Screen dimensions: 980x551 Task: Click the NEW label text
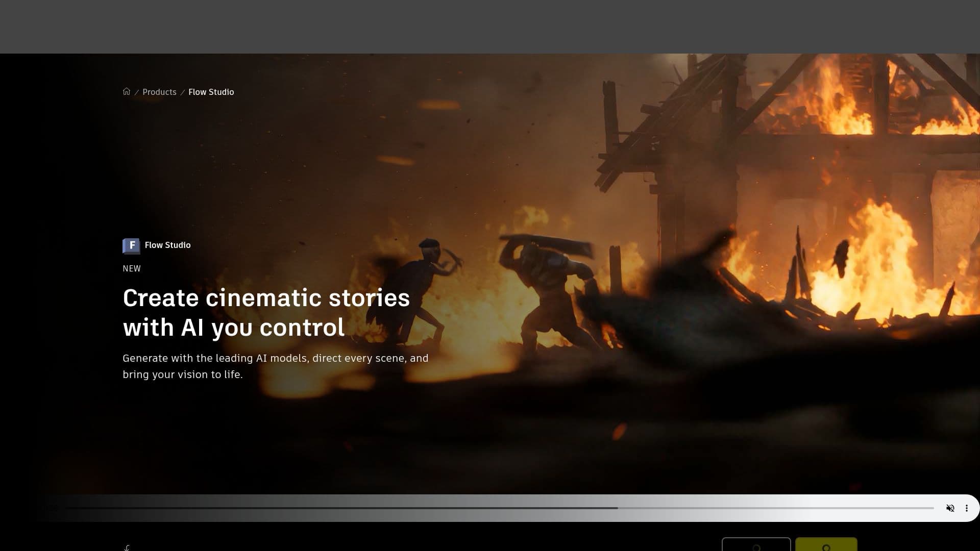click(x=132, y=269)
